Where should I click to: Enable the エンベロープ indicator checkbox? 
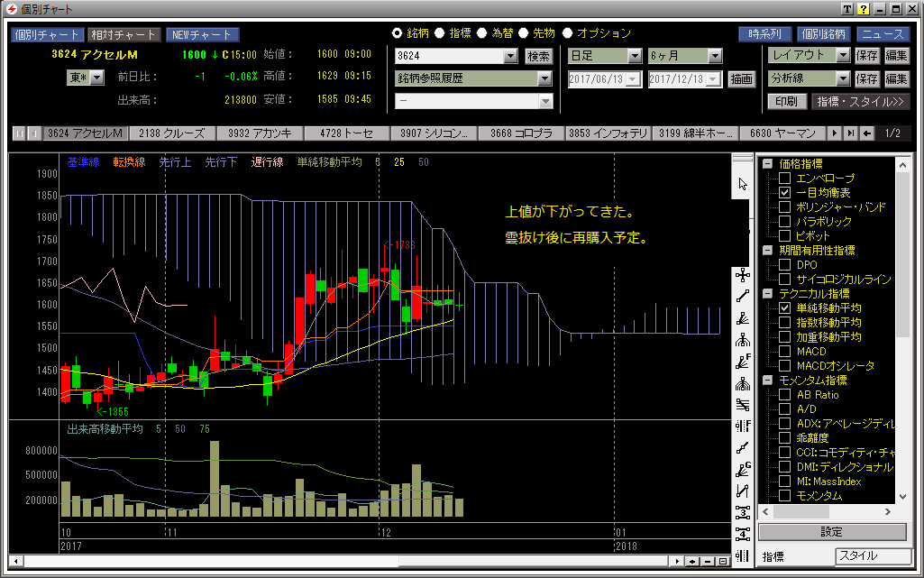784,179
